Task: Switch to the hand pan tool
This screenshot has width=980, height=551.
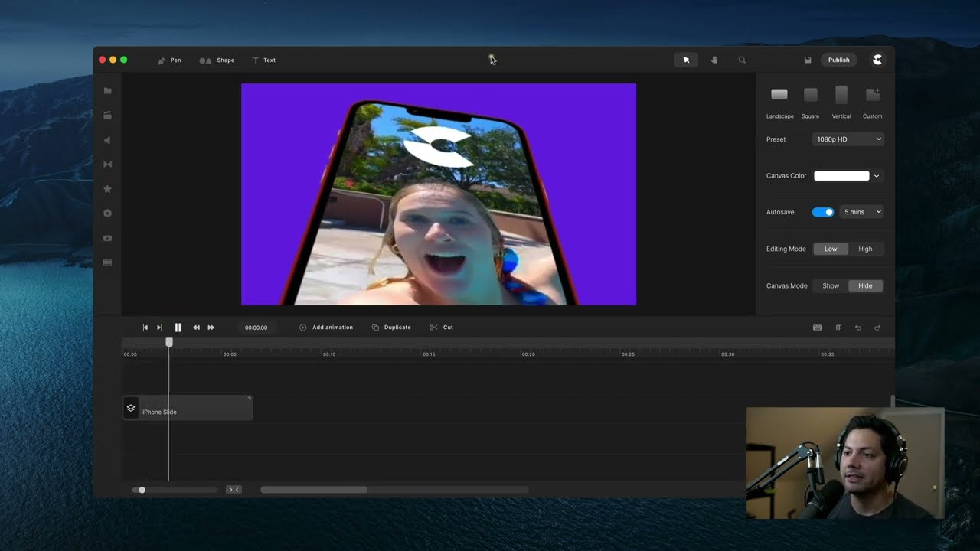Action: click(714, 60)
